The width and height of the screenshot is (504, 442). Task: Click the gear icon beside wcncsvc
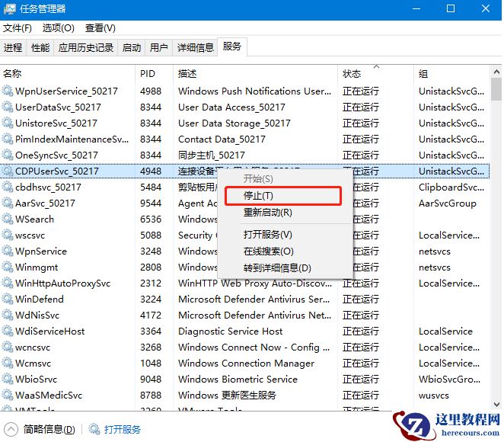coord(8,348)
